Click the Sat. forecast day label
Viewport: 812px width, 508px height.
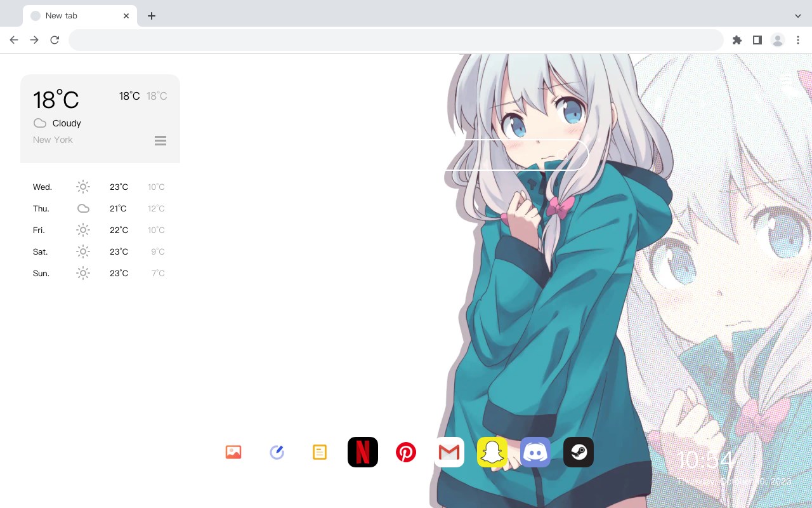coord(41,251)
